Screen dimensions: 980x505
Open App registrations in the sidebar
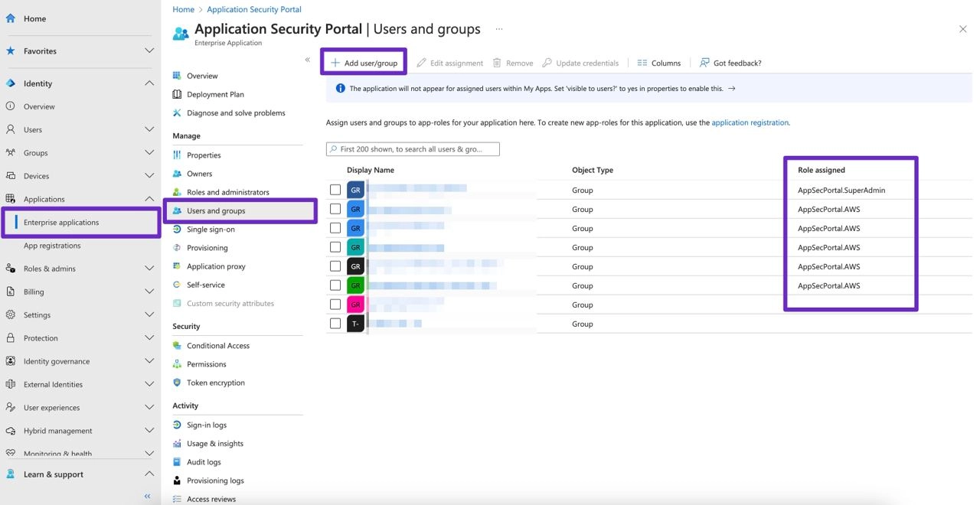click(x=52, y=246)
